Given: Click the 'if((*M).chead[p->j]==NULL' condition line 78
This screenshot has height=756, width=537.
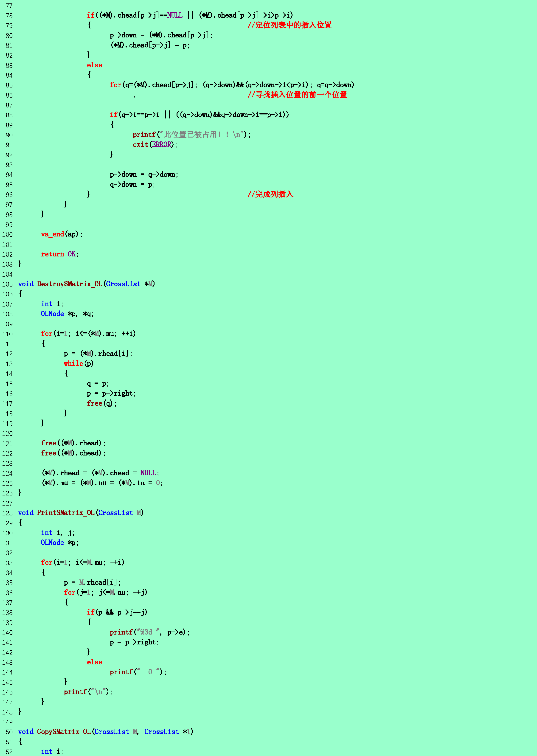Looking at the screenshot, I should coord(135,15).
